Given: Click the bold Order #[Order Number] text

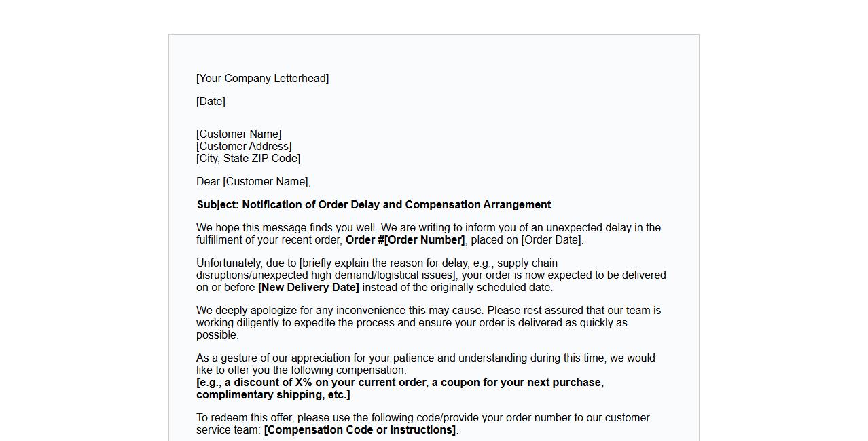Looking at the screenshot, I should tap(405, 240).
